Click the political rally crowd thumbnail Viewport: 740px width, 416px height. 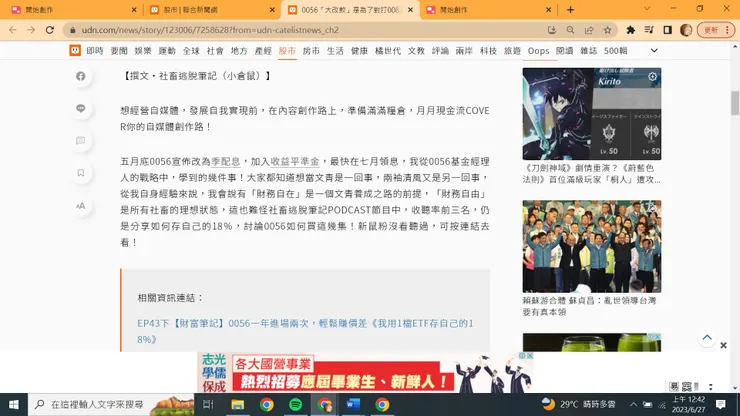click(x=592, y=246)
